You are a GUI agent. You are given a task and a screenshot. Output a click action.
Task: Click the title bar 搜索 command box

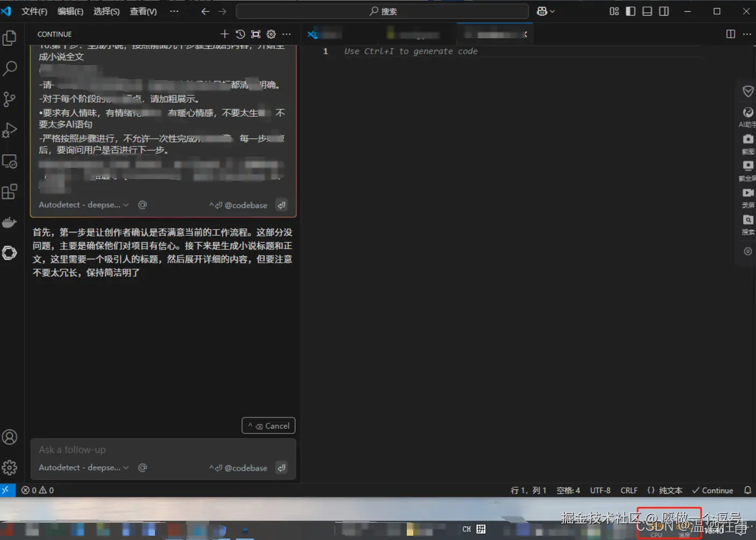(383, 11)
